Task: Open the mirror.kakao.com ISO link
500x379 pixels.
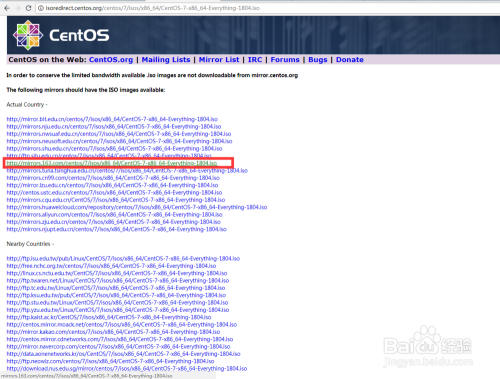Action: (113, 332)
